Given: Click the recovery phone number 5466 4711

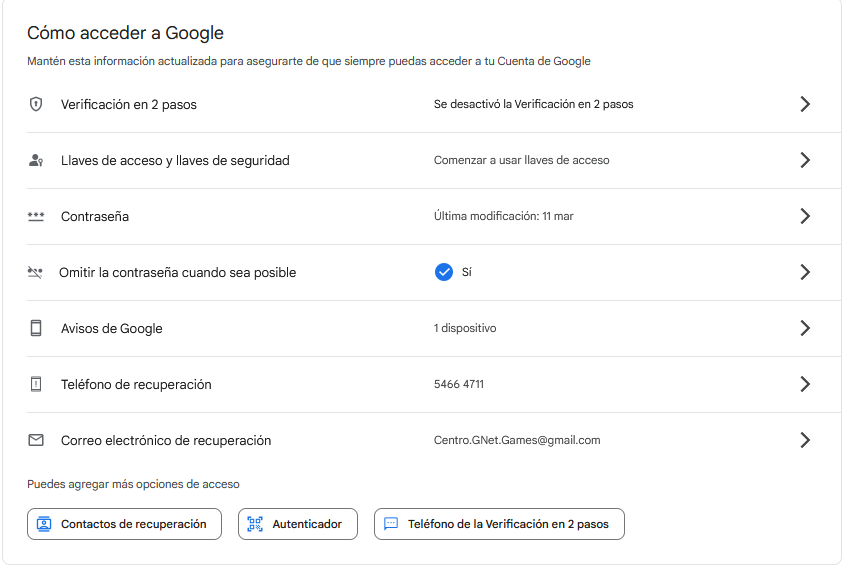Looking at the screenshot, I should [x=459, y=384].
